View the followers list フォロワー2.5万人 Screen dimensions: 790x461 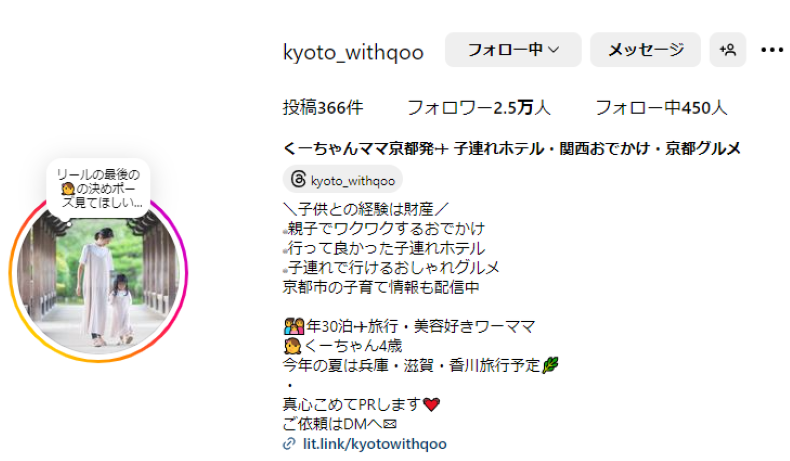pos(479,108)
